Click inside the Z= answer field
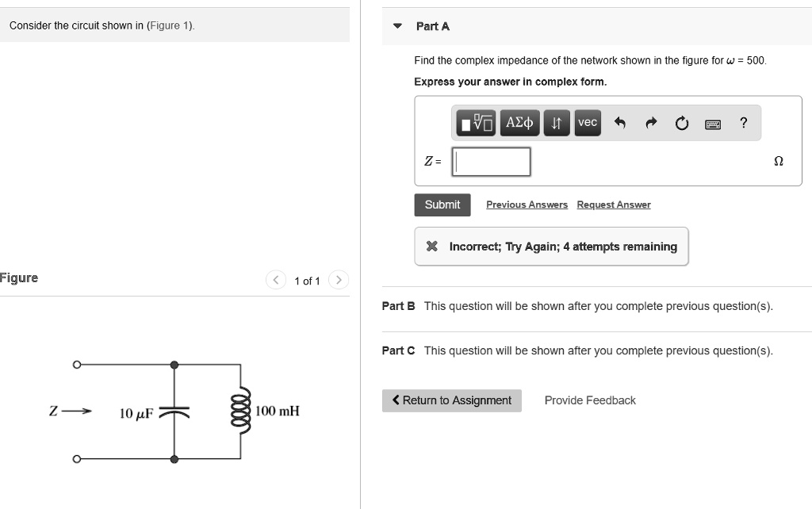Screen dimensions: 812x509 pos(490,161)
